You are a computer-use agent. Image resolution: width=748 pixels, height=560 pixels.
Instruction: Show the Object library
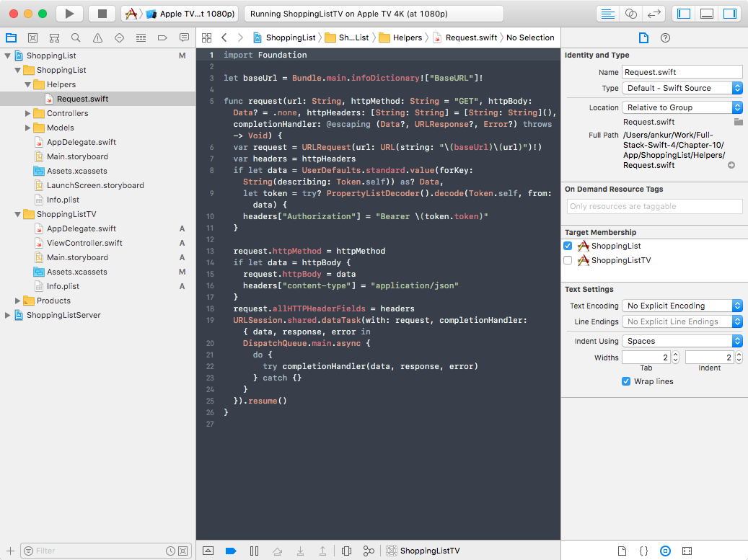click(665, 551)
